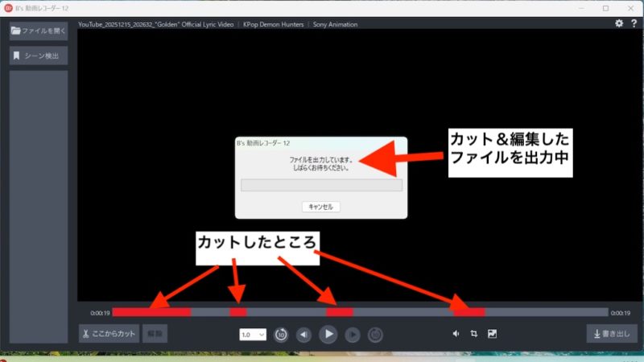Click the output progress bar in dialog
This screenshot has height=362, width=644.
(321, 185)
